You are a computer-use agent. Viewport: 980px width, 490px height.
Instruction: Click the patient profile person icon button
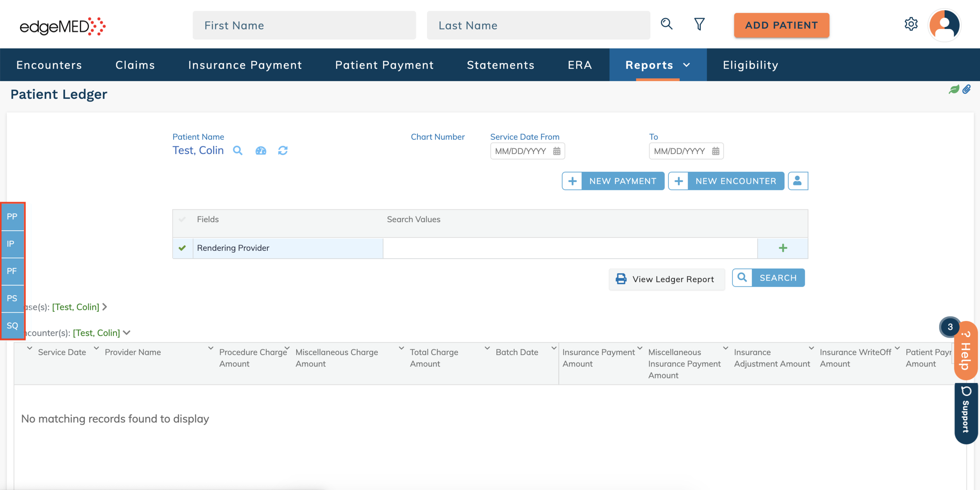[798, 181]
